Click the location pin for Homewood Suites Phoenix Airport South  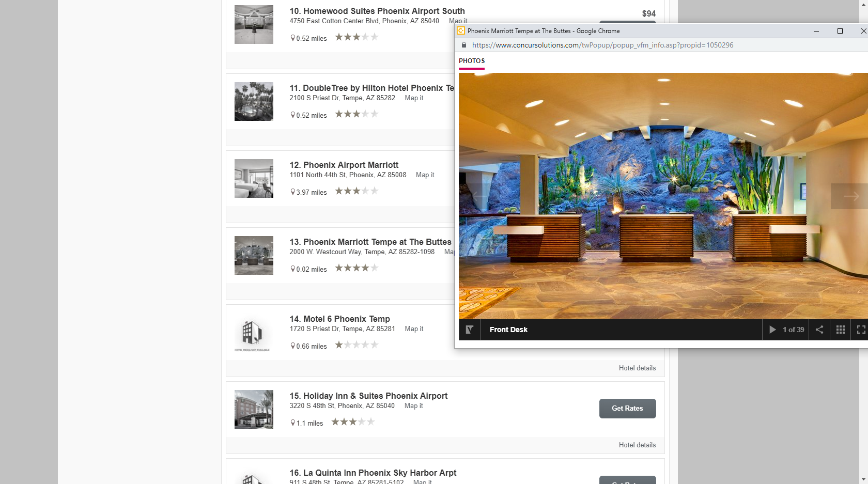293,38
